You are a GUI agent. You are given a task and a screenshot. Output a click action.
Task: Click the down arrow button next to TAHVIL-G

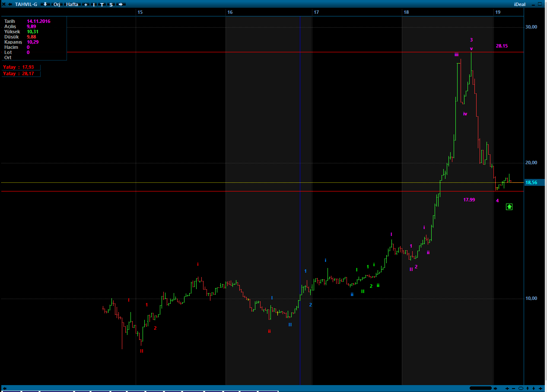(x=45, y=4)
